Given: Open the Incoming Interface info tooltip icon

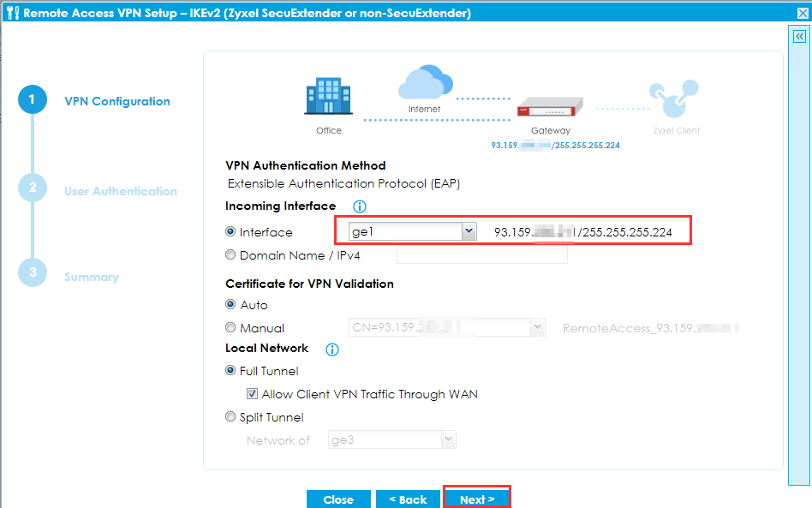Looking at the screenshot, I should point(359,206).
